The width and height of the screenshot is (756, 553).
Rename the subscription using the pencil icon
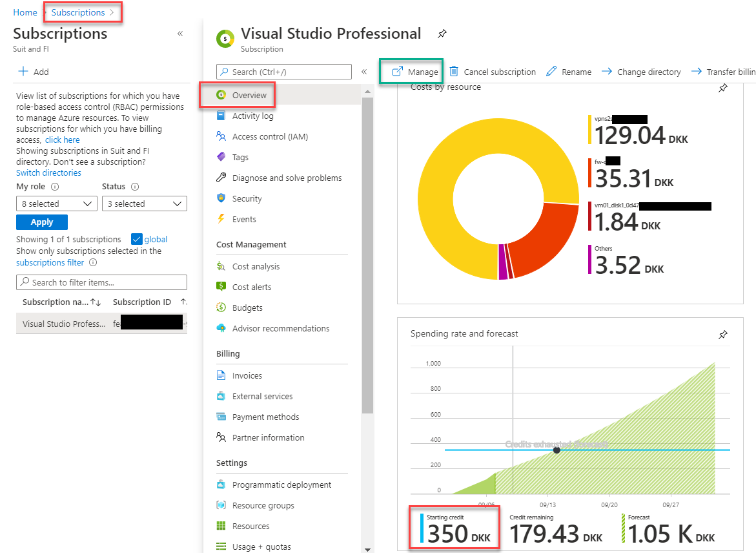[568, 71]
